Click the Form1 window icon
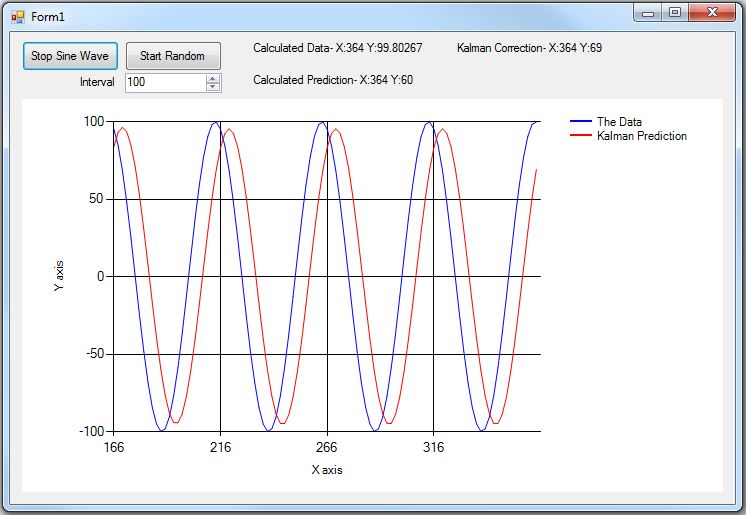Viewport: 746px width, 515px height. [x=18, y=18]
